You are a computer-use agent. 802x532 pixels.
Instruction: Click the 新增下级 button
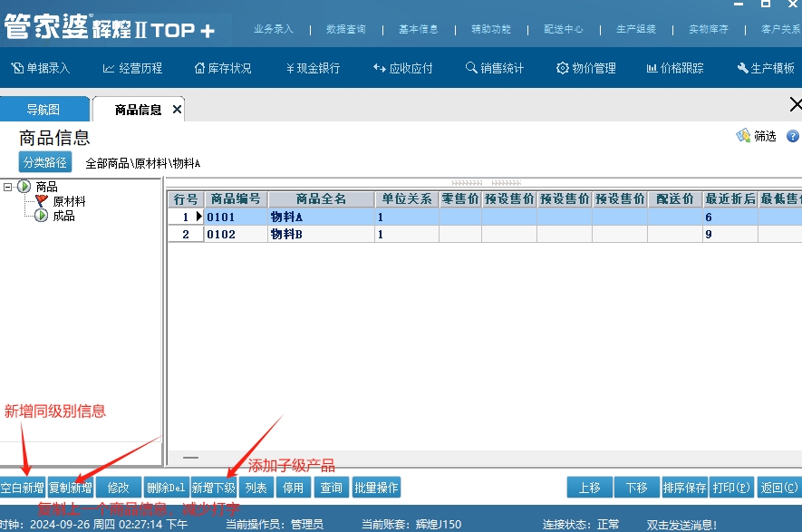coord(214,488)
